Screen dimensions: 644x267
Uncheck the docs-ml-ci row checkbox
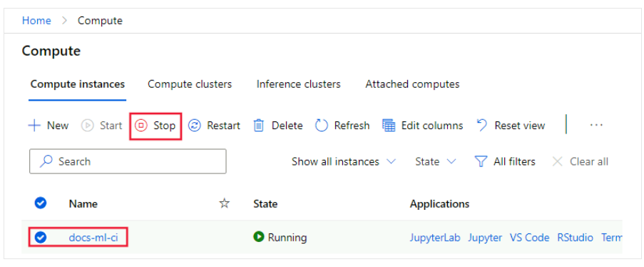40,238
